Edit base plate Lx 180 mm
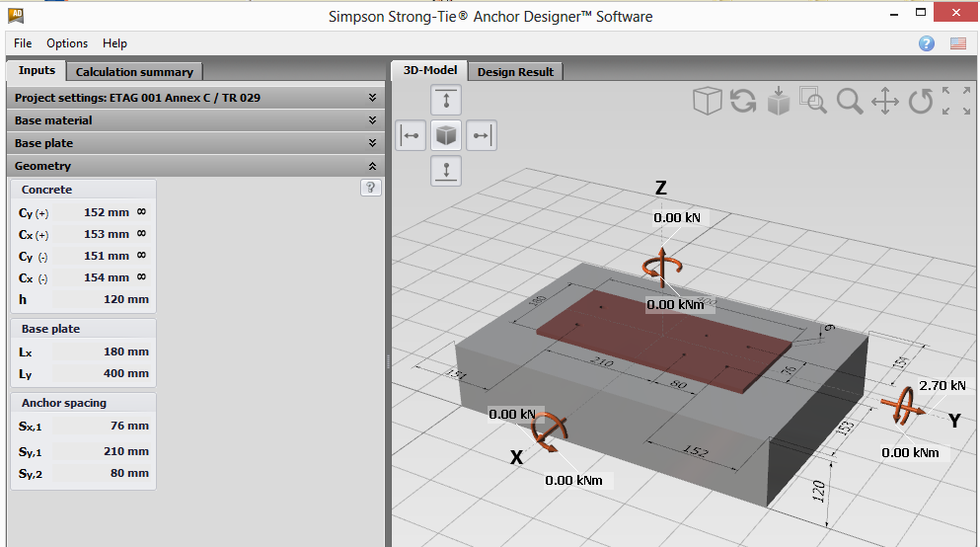Viewport: 980px width, 547px height. tap(102, 352)
